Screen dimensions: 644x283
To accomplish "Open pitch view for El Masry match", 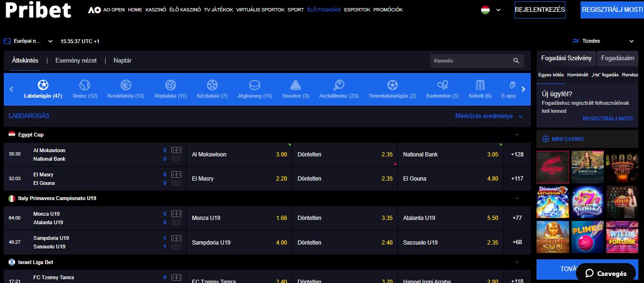I will [176, 174].
